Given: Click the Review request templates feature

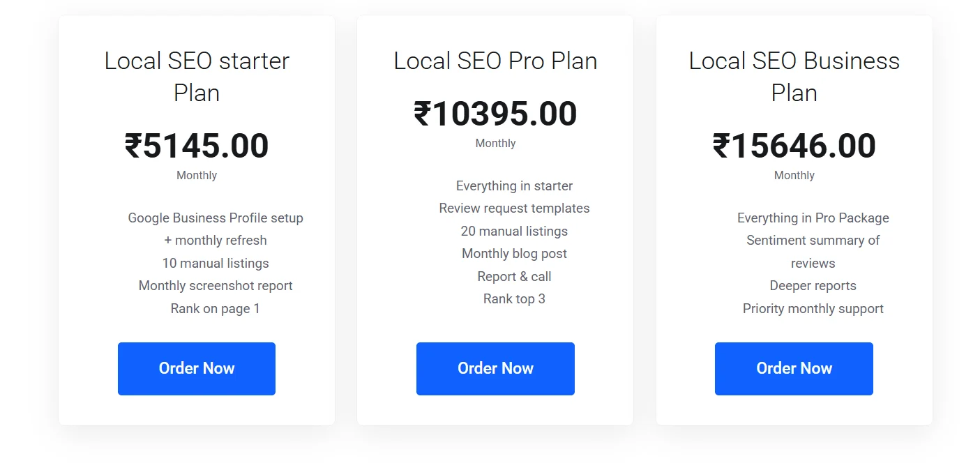Looking at the screenshot, I should [x=514, y=208].
